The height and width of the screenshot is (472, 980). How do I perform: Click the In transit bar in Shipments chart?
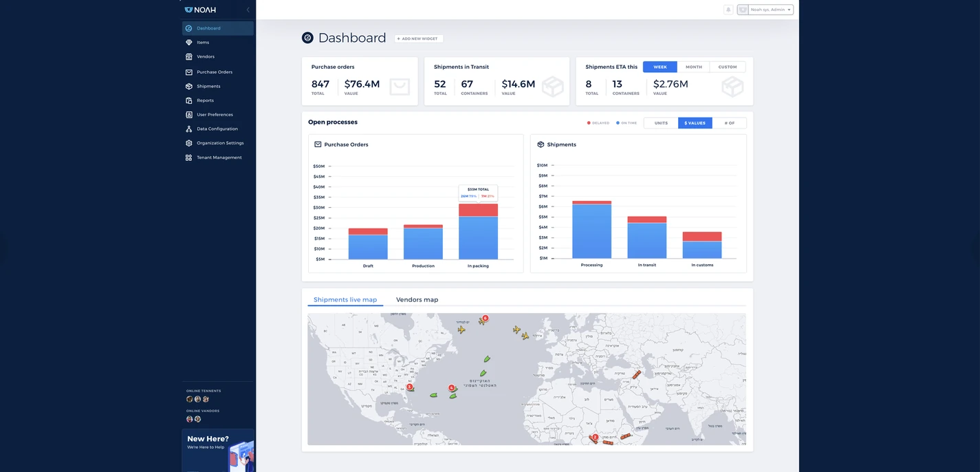point(647,238)
